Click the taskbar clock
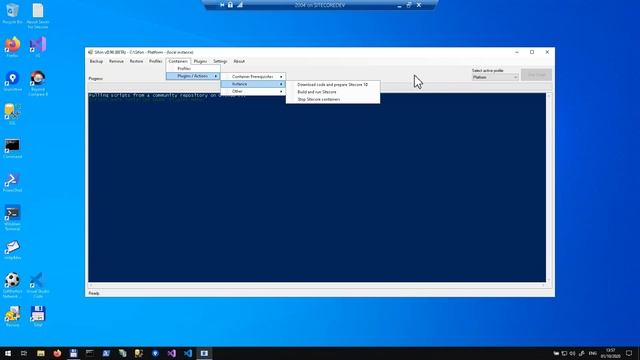This screenshot has width=640, height=360. [x=610, y=353]
